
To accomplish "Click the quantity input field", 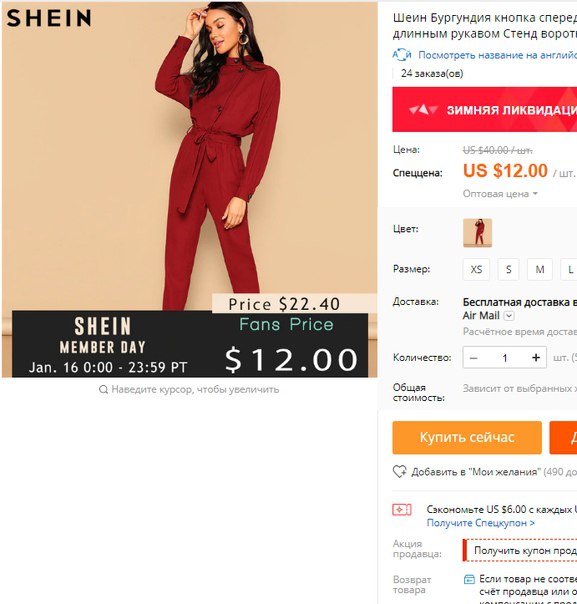I will coord(505,358).
